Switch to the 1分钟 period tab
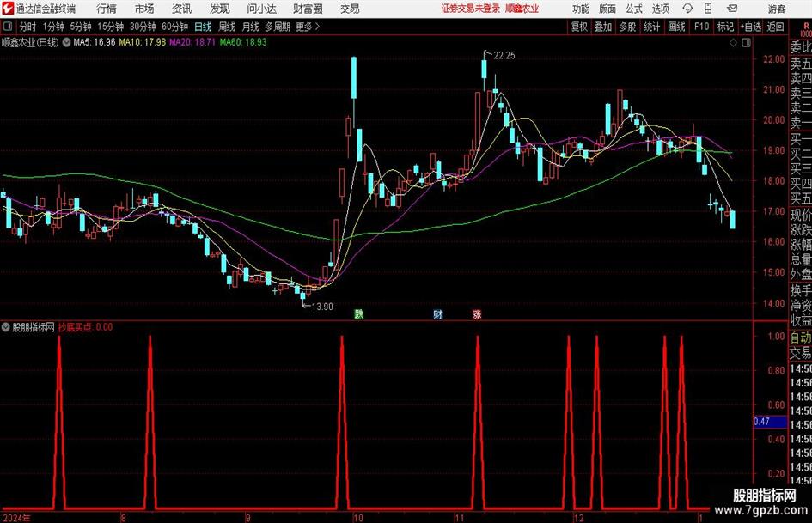The image size is (812, 523). (x=53, y=27)
